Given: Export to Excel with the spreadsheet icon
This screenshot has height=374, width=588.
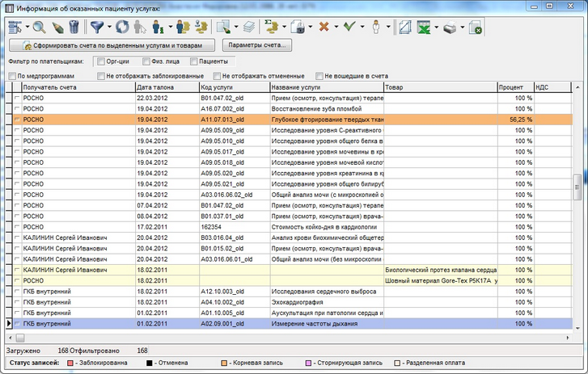Looking at the screenshot, I should (x=424, y=27).
